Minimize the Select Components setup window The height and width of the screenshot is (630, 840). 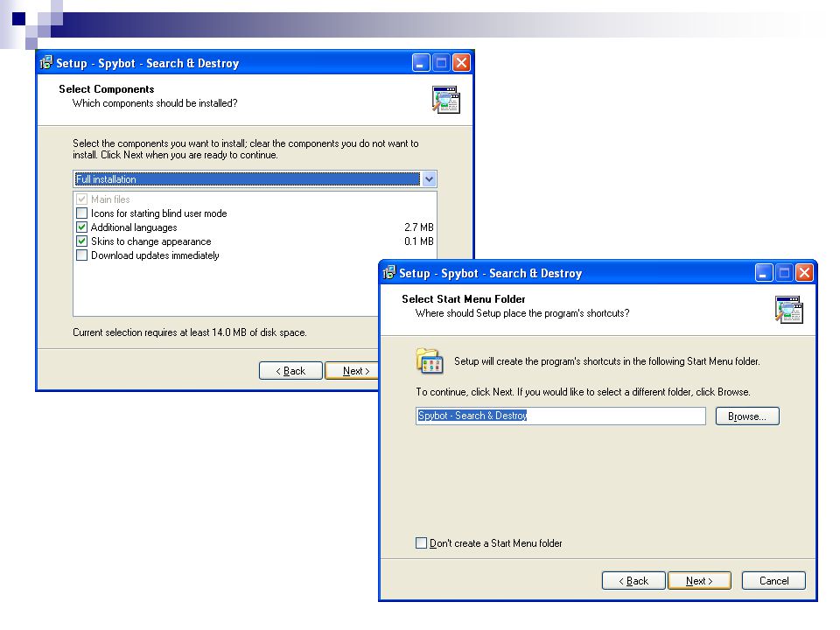pos(421,63)
